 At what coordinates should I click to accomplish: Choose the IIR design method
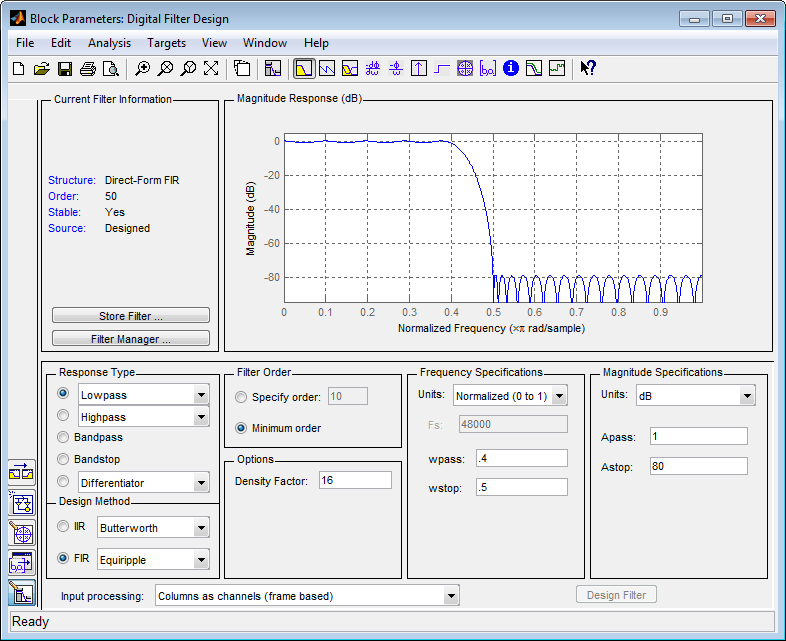pos(64,526)
